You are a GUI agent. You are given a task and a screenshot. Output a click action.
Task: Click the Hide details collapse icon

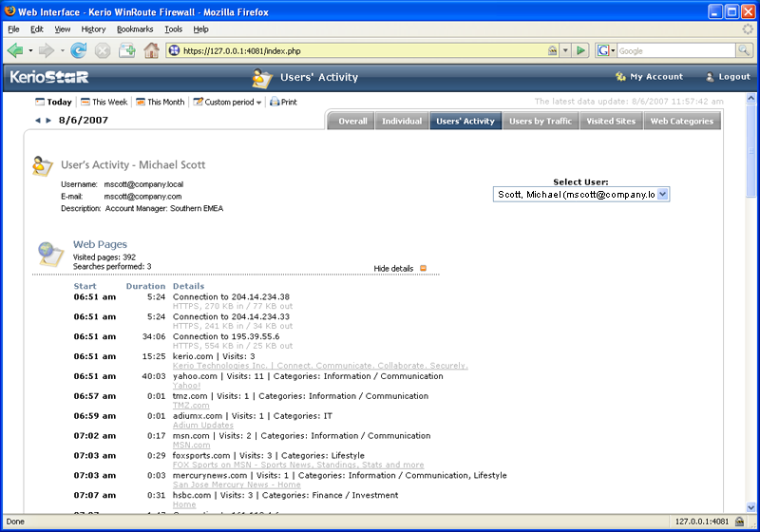[423, 269]
